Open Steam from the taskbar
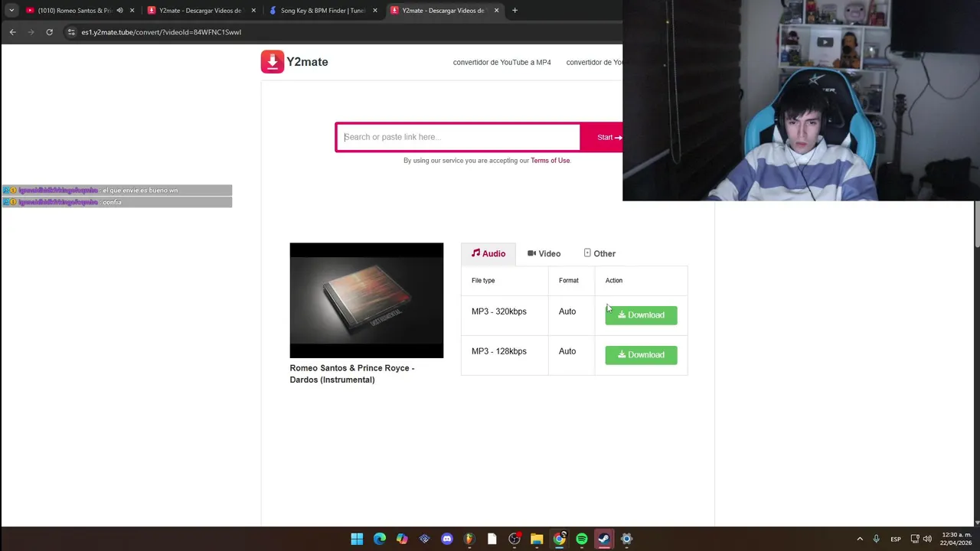980x551 pixels. click(x=604, y=539)
